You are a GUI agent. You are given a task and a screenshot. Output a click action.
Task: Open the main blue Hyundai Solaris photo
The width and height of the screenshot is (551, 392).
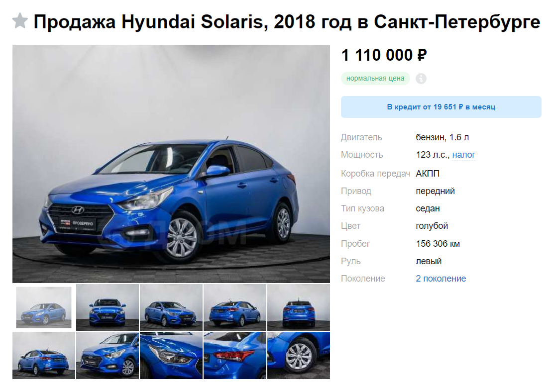tap(171, 164)
